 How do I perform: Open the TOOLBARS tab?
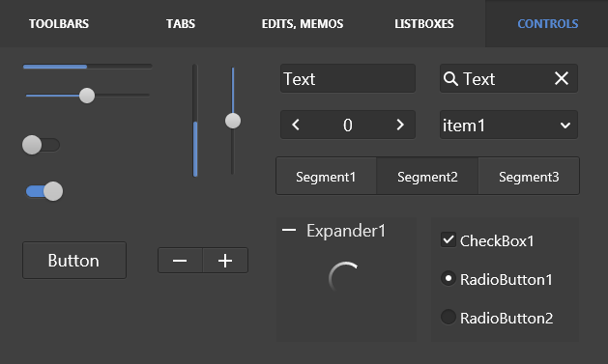pos(59,23)
